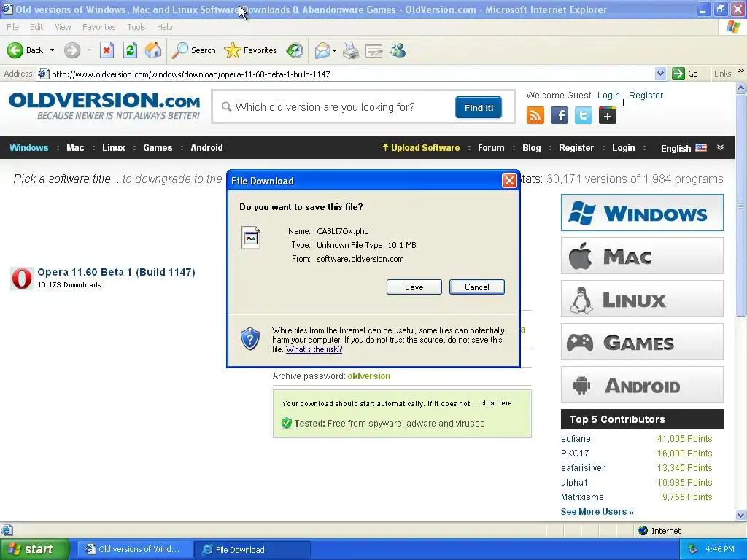Click the Messenger people icon
Screen dimensions: 747x560
tap(398, 50)
